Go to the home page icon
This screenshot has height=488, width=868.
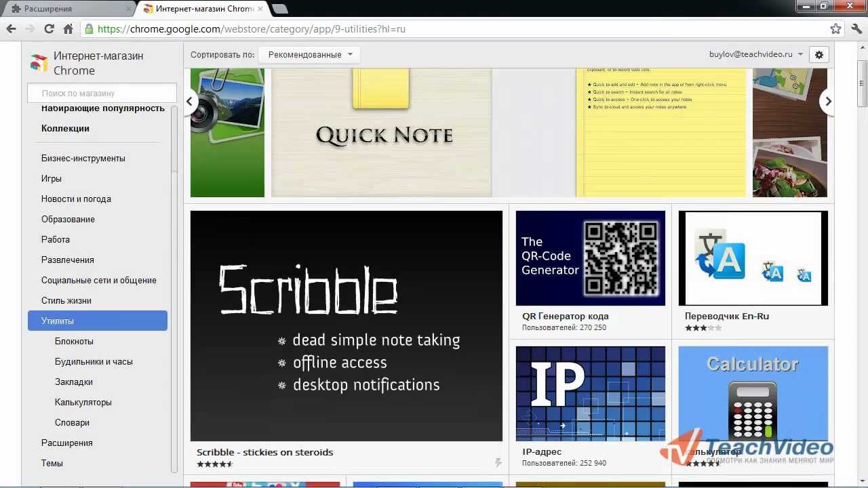[x=68, y=28]
